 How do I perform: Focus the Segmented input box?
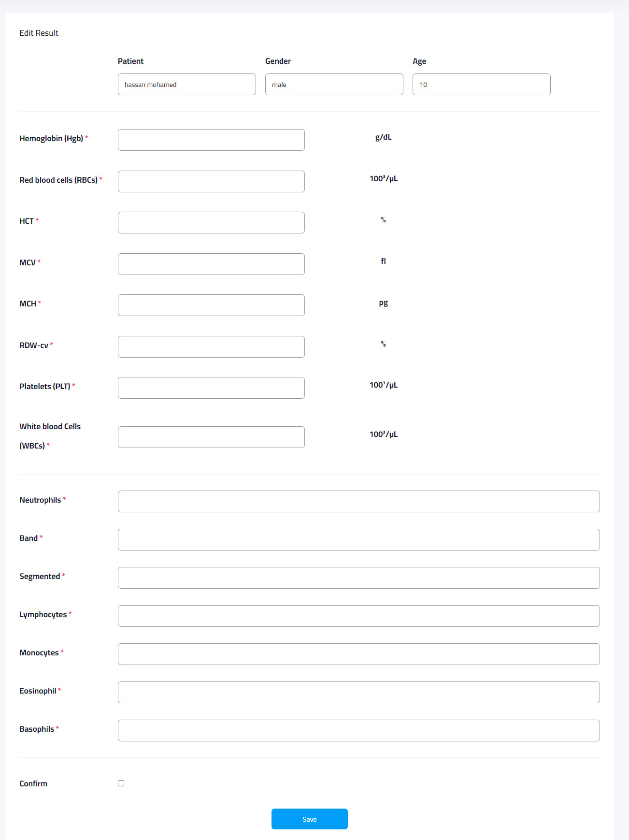coord(358,578)
